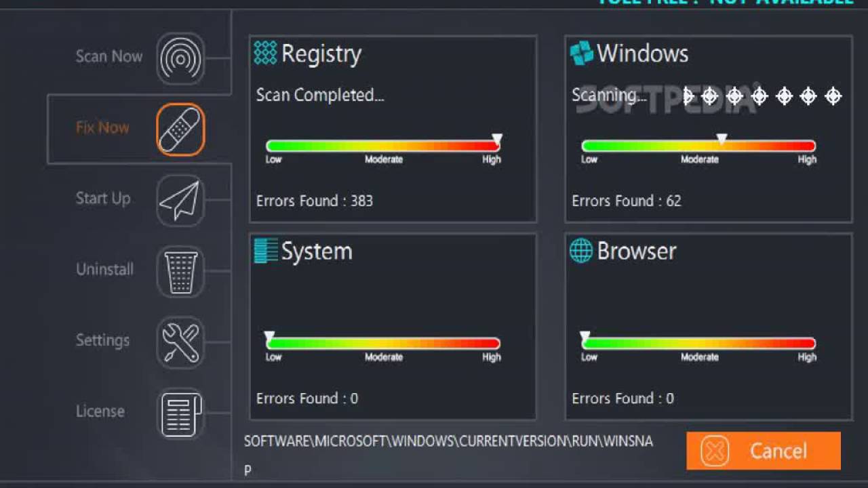868x488 pixels.
Task: Select the Scan Now menu label
Action: (x=109, y=56)
